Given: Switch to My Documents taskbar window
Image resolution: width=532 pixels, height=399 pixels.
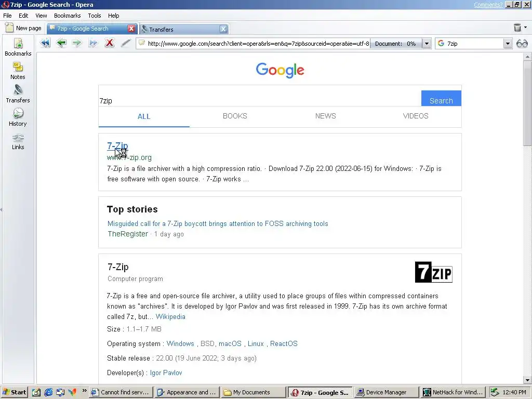Looking at the screenshot, I should [x=253, y=392].
